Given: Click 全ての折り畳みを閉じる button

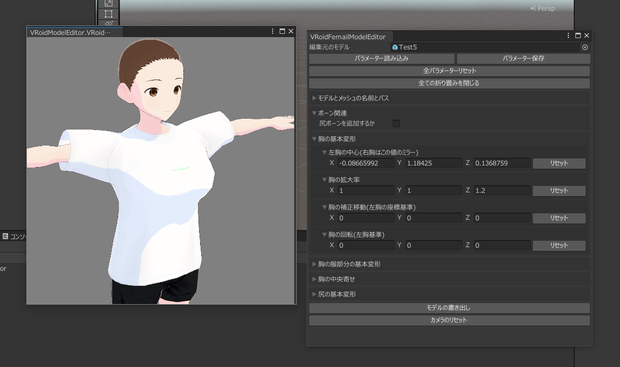Looking at the screenshot, I should [x=450, y=83].
